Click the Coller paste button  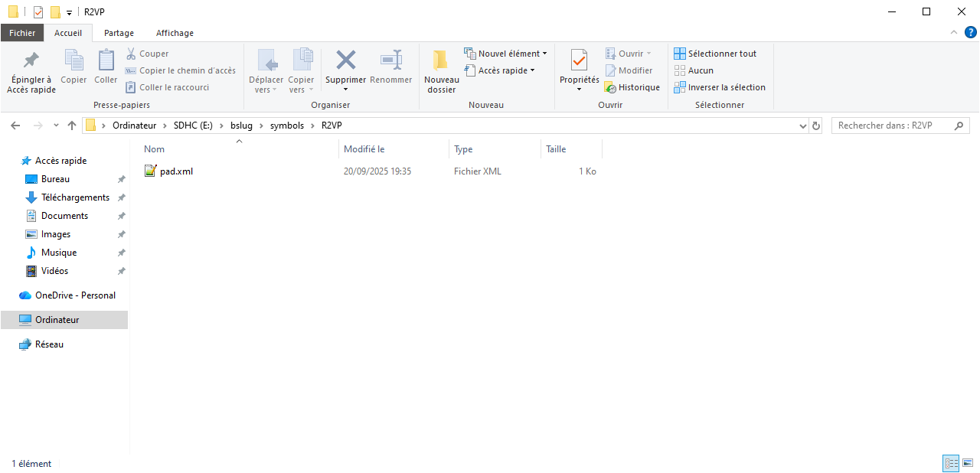click(x=106, y=67)
